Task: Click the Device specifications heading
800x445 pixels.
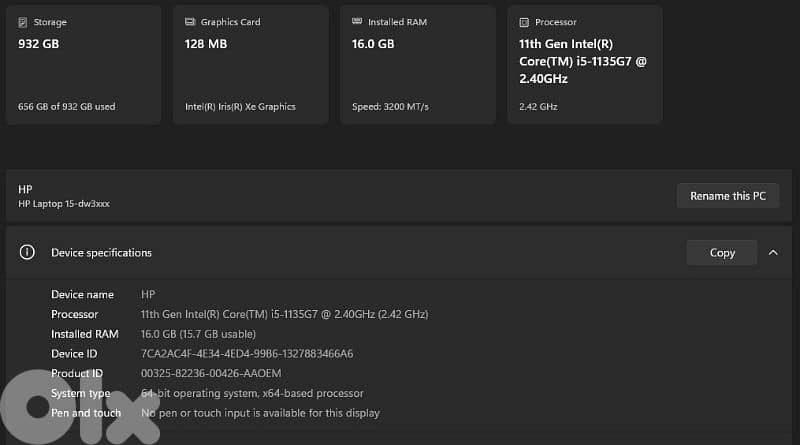Action: [x=101, y=253]
